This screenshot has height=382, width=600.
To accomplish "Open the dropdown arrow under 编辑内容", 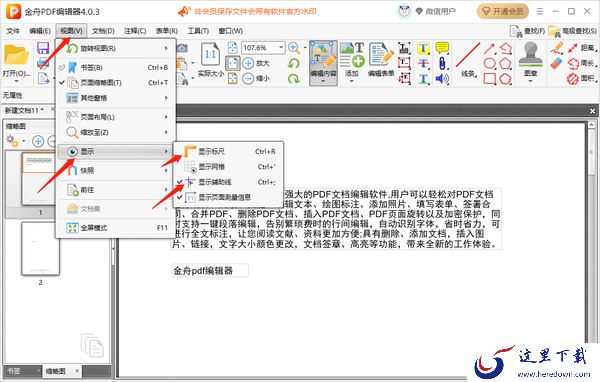I will [323, 81].
